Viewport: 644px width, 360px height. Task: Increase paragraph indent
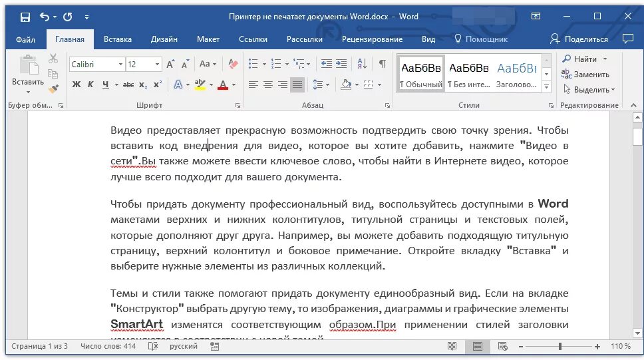pos(341,64)
